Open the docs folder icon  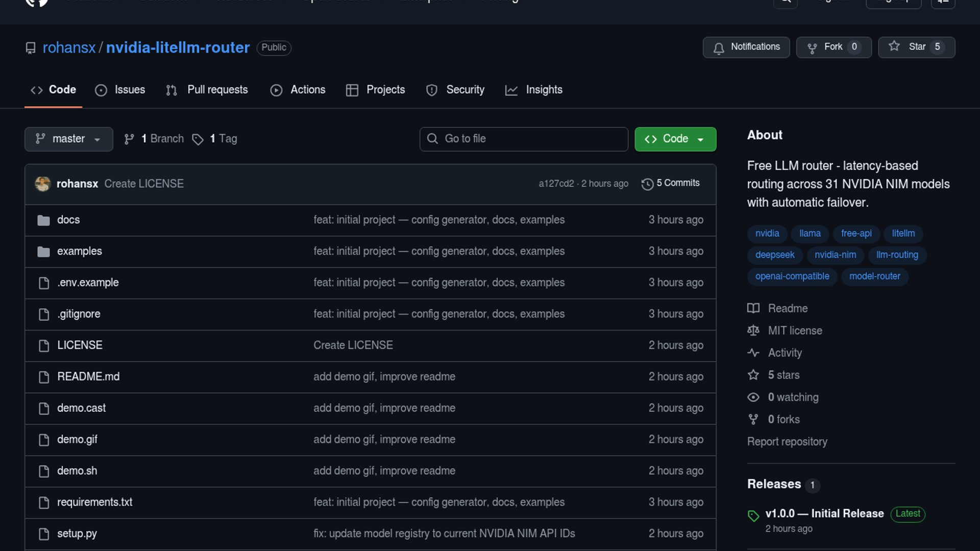pos(44,220)
